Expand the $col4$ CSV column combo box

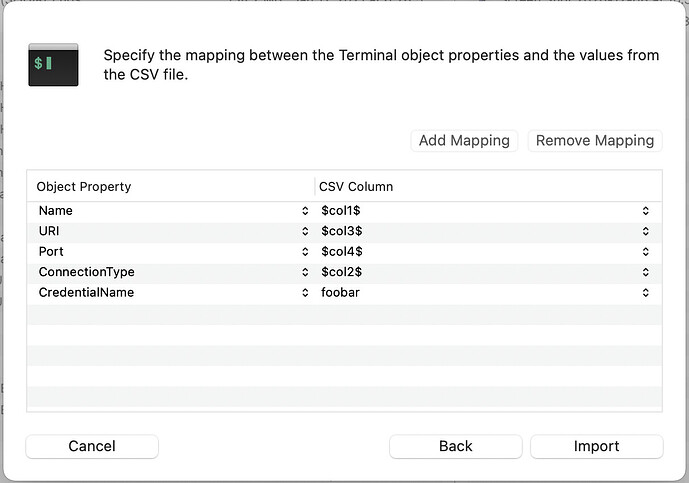click(x=646, y=252)
